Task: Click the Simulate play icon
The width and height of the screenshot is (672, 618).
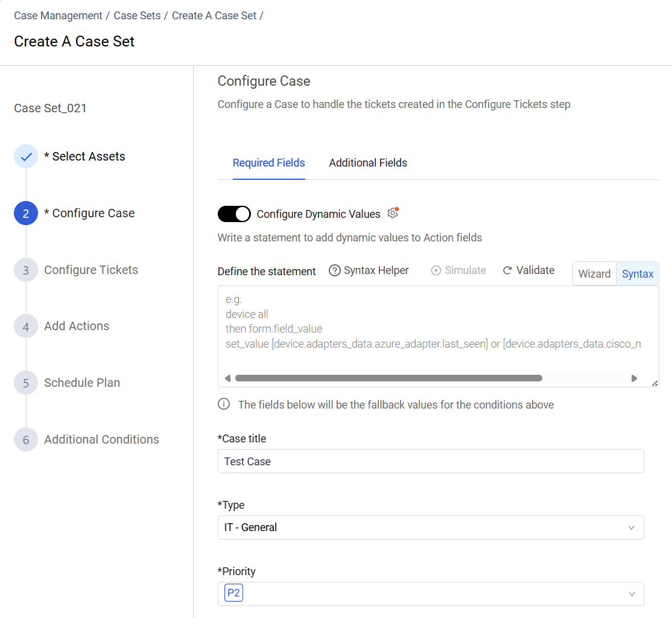Action: (436, 270)
